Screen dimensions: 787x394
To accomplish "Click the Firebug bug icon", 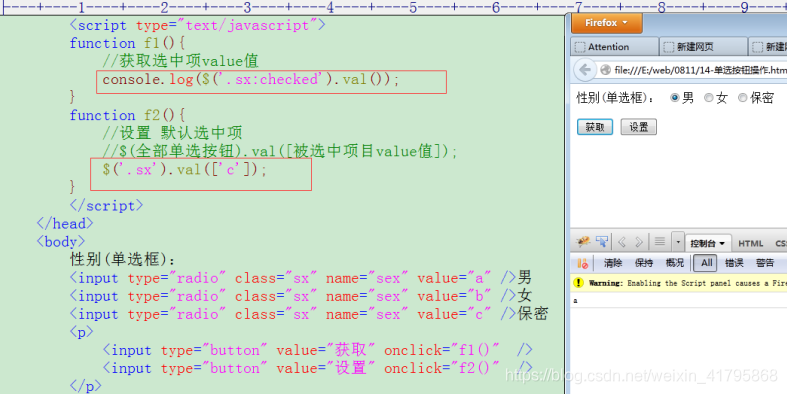I will click(x=583, y=242).
